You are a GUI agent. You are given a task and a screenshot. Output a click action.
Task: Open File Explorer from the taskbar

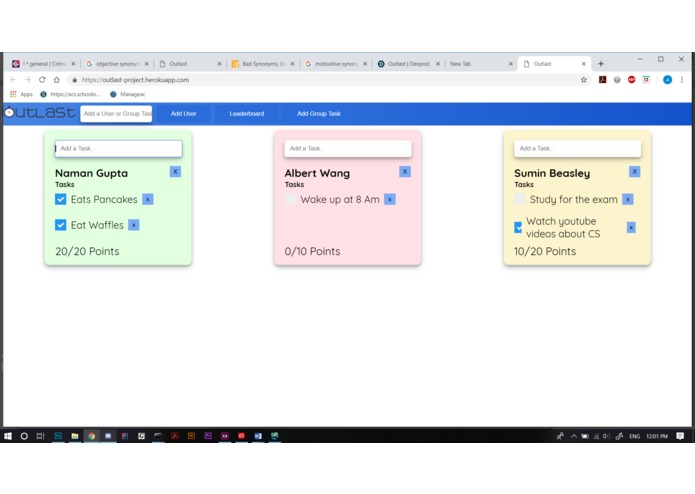coord(75,436)
